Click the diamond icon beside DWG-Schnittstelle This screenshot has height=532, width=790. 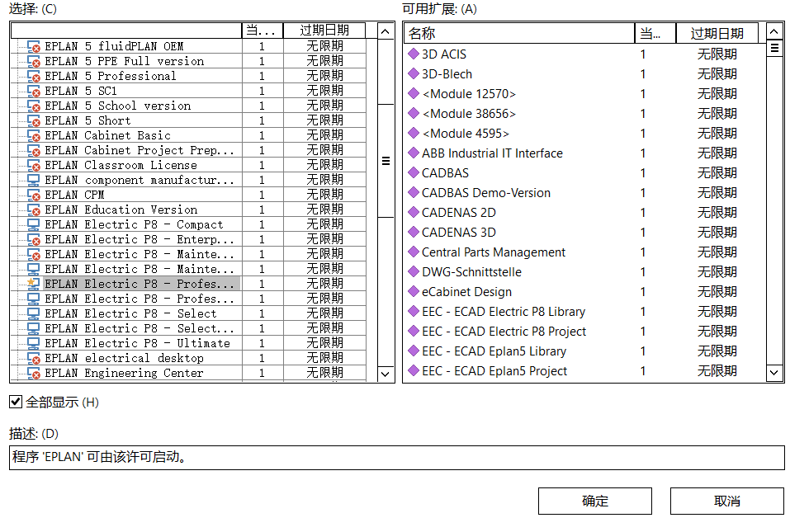414,271
